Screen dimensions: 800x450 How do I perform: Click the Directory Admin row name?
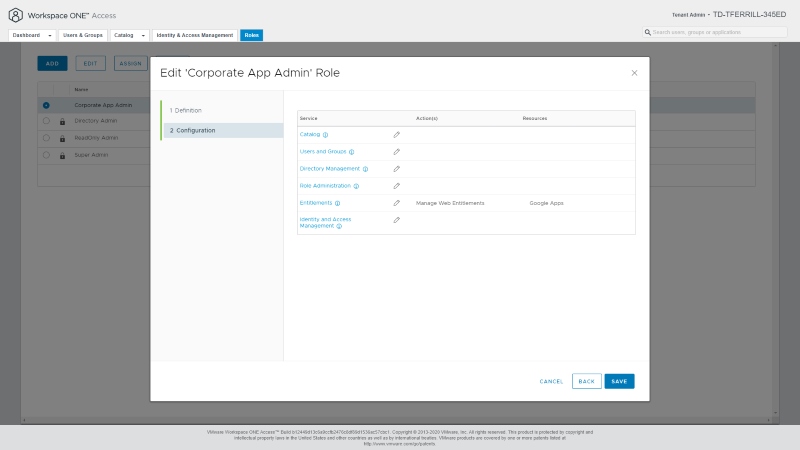pos(96,121)
